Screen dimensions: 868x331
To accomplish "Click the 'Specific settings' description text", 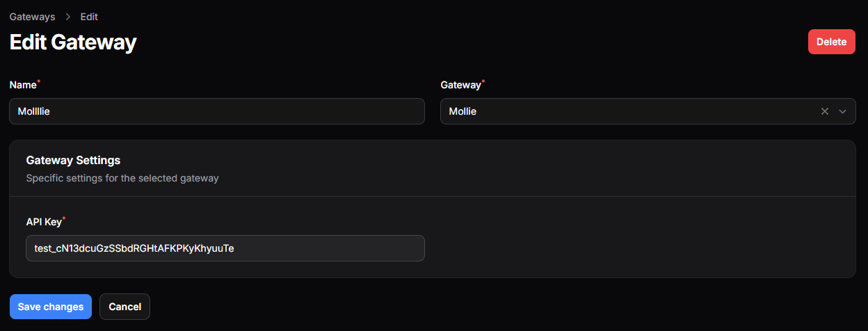I will (x=122, y=178).
